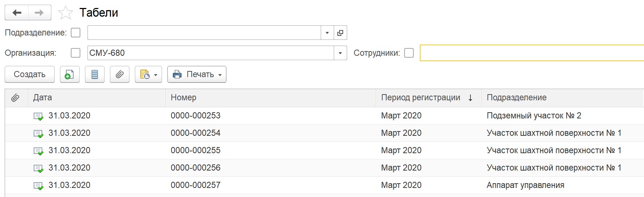
Task: Enable the Организация filter checkbox
Action: [76, 53]
